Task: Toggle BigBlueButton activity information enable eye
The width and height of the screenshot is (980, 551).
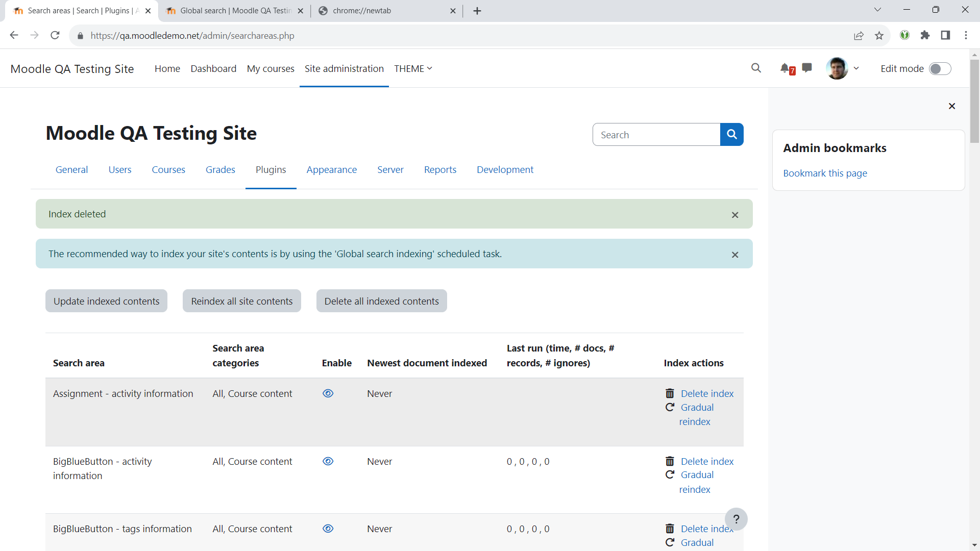Action: (328, 461)
